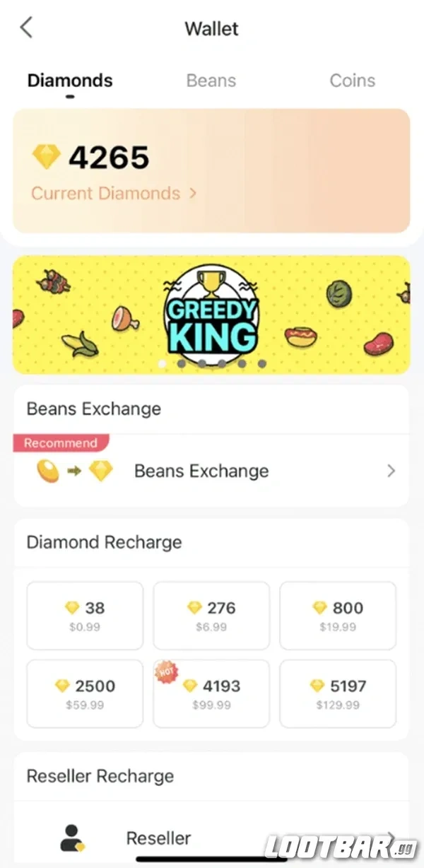Switch to the Beans tab

(x=211, y=81)
